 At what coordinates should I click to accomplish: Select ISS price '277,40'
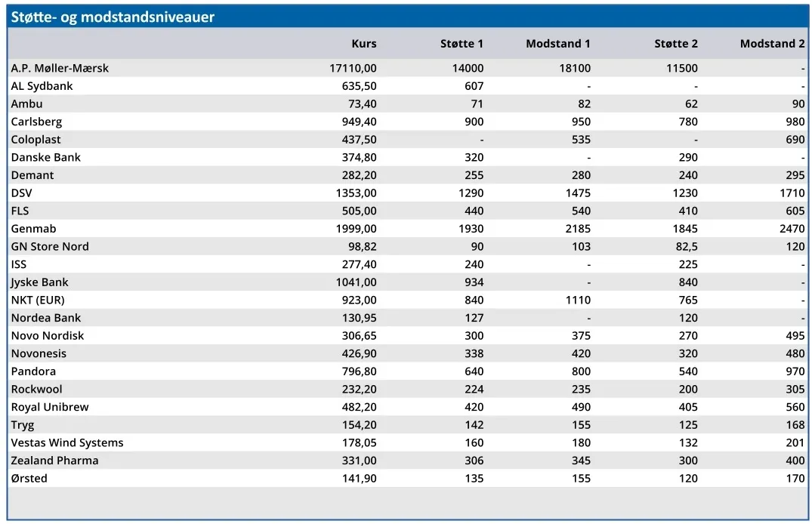[359, 264]
